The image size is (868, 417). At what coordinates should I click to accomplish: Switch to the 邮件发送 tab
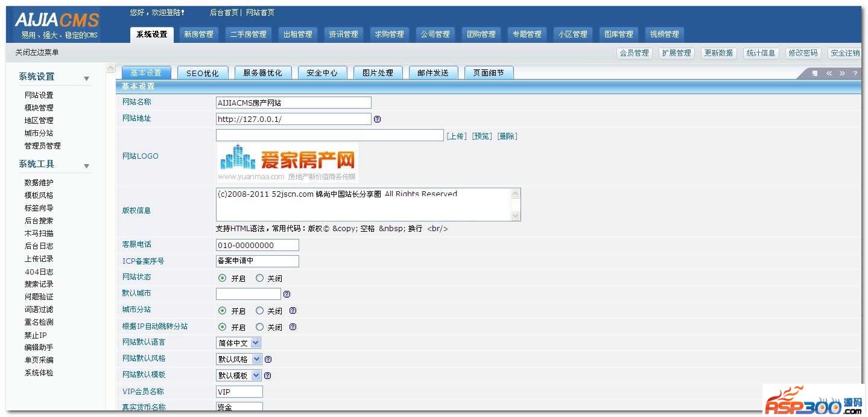coord(433,73)
